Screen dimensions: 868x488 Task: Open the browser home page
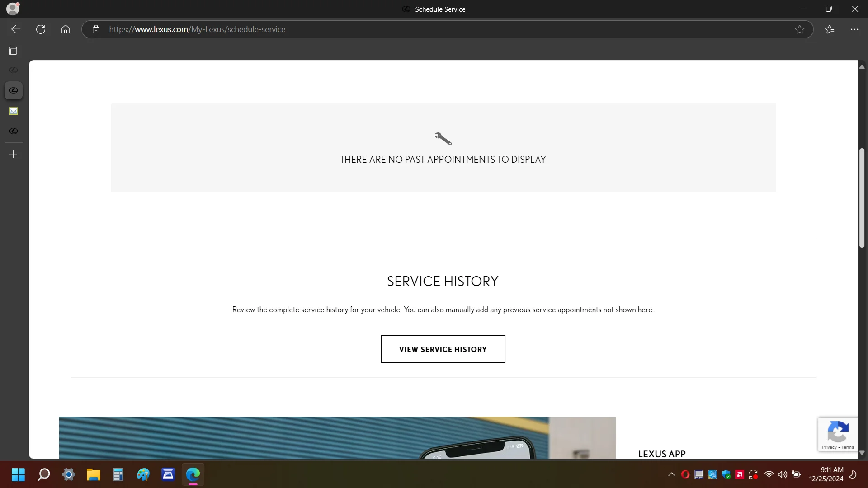[66, 29]
